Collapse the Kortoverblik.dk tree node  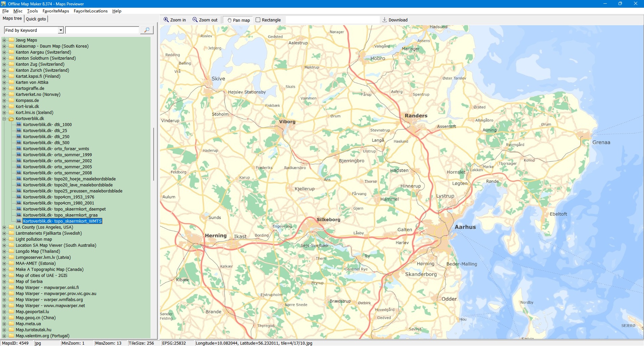click(x=4, y=119)
